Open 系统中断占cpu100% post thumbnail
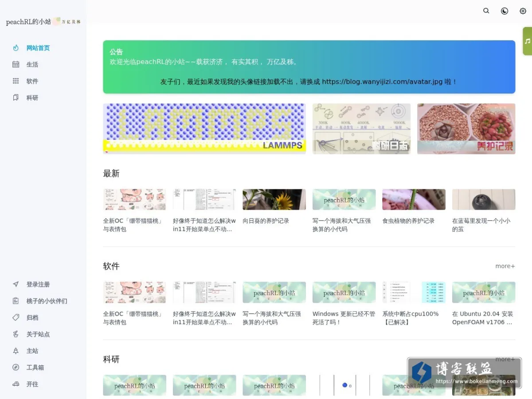 point(414,293)
